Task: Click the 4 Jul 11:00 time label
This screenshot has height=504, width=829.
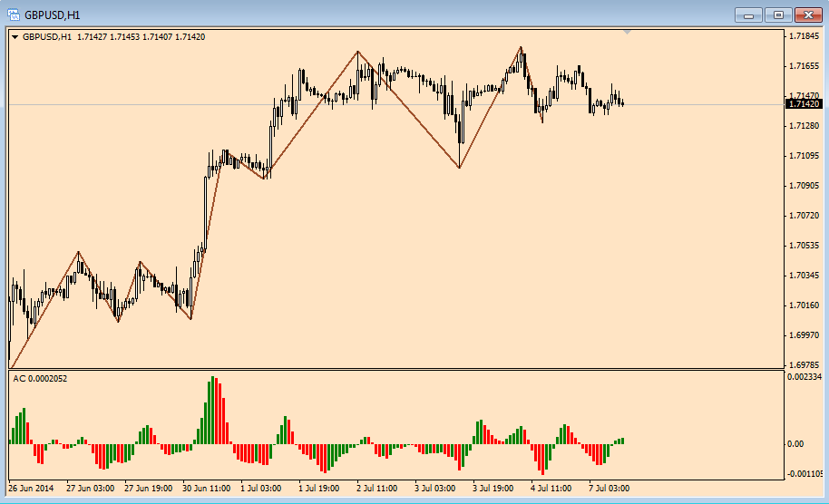Action: pyautogui.click(x=551, y=489)
